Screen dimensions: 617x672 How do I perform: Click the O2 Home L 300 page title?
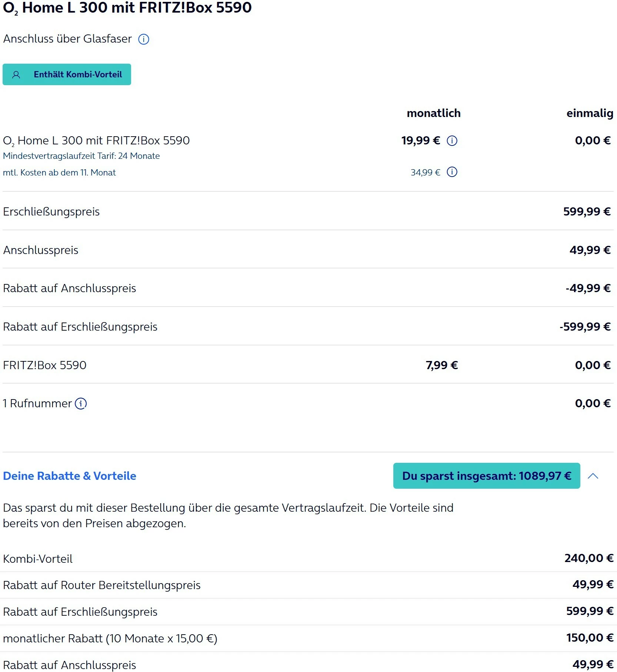127,8
